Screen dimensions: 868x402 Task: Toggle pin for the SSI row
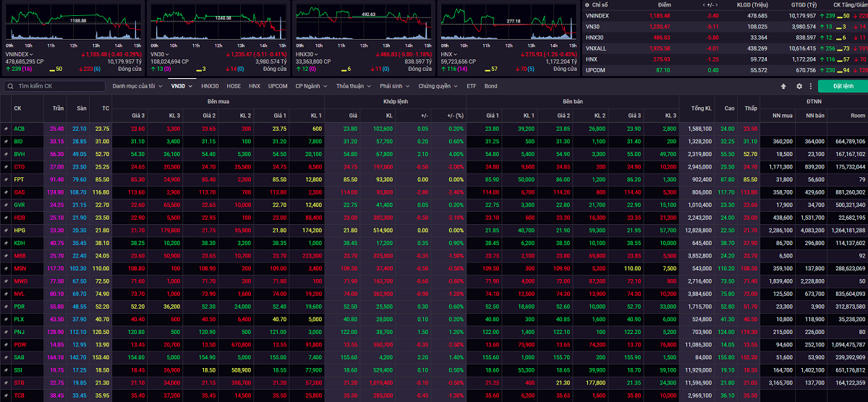[x=6, y=369]
